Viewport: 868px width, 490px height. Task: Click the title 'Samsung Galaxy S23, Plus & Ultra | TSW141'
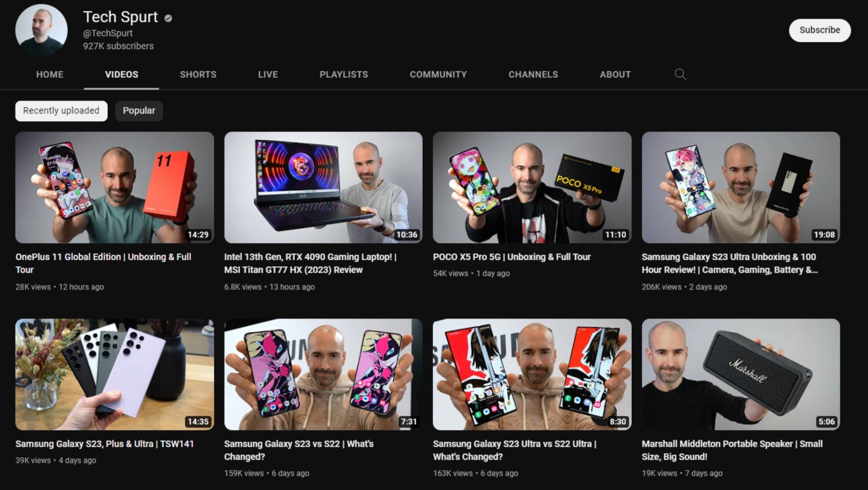tap(105, 444)
